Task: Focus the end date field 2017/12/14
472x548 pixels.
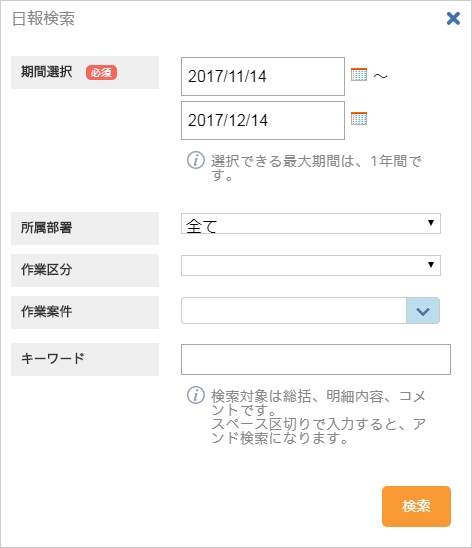Action: 263,121
